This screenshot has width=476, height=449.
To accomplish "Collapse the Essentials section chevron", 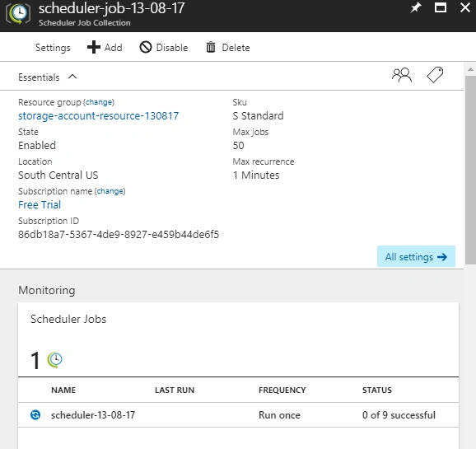I will (72, 77).
